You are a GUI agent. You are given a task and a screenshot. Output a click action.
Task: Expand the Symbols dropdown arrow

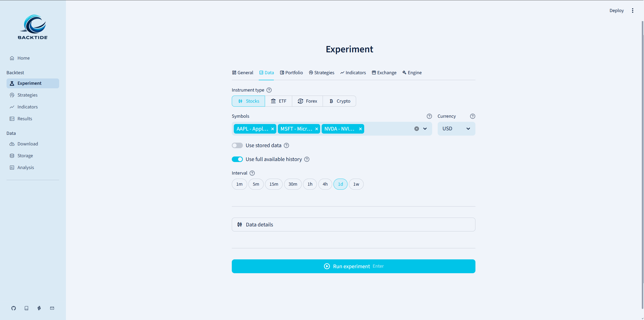tap(425, 129)
